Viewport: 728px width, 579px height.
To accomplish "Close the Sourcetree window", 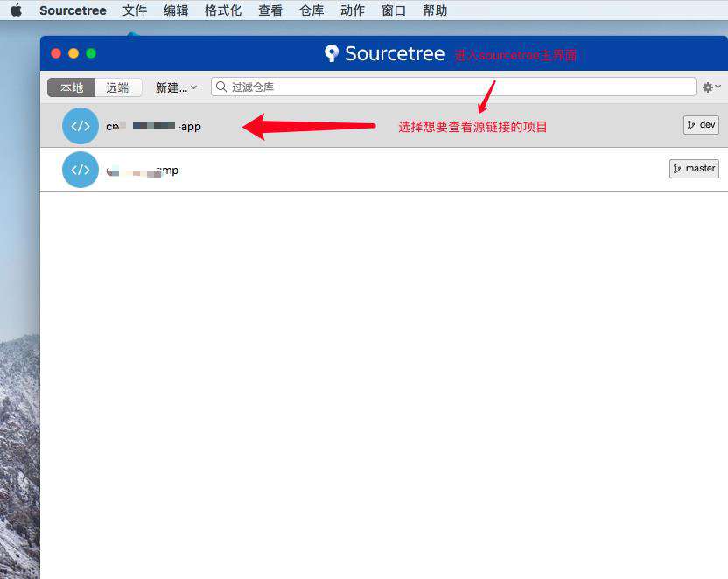I will [x=56, y=53].
